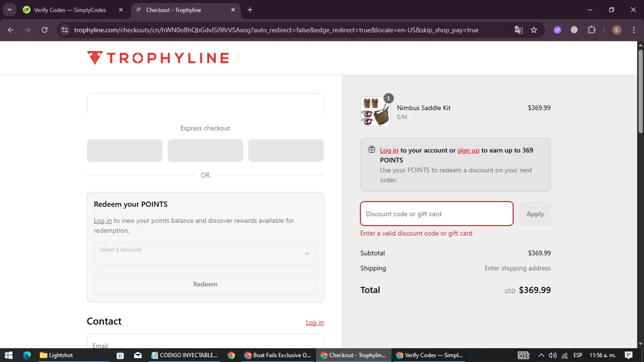Click the sign up link
The width and height of the screenshot is (644, 362).
coord(468,150)
